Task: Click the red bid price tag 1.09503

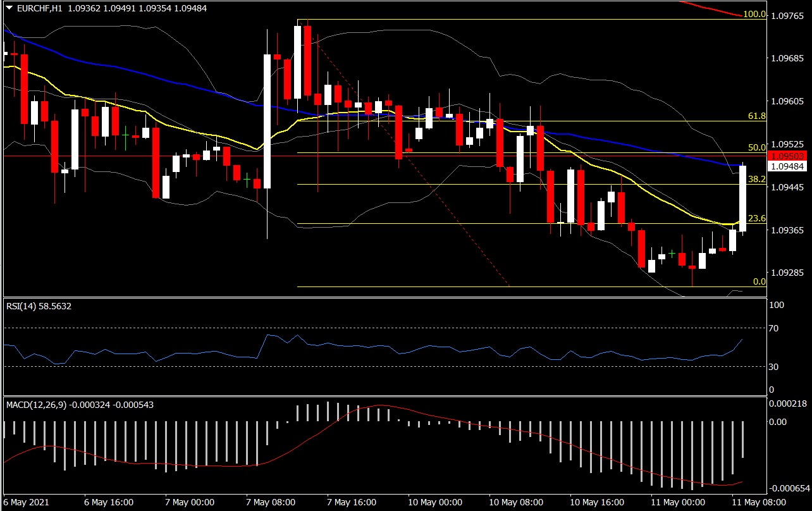Action: coord(787,156)
